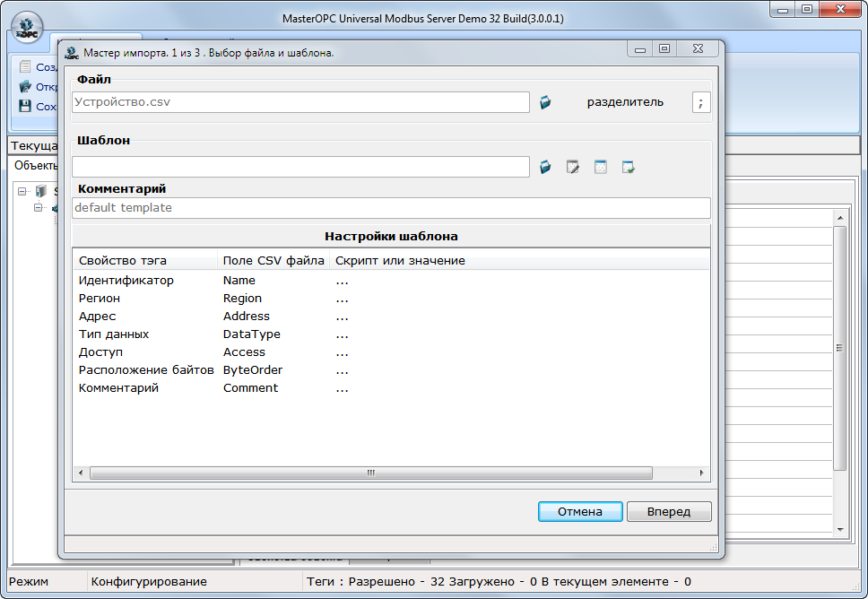Click the open-folder icon in the main window ribbon
The image size is (868, 599).
pyautogui.click(x=25, y=86)
